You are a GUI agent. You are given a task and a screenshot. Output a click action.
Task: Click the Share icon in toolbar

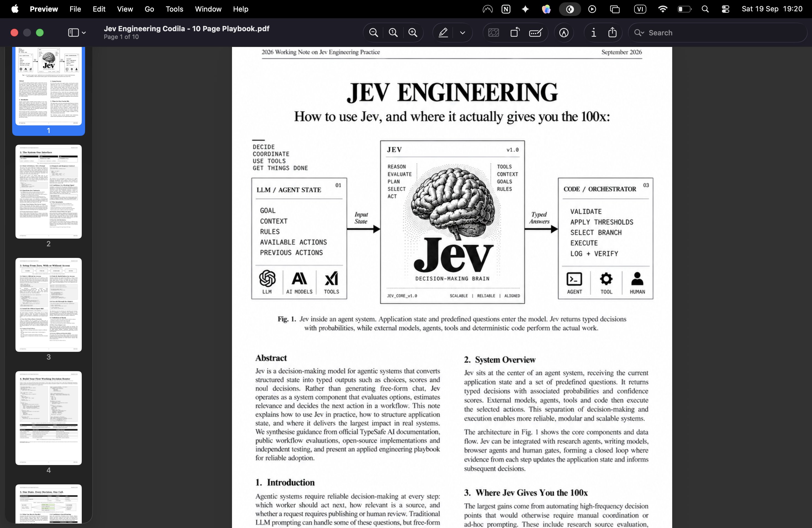point(613,32)
